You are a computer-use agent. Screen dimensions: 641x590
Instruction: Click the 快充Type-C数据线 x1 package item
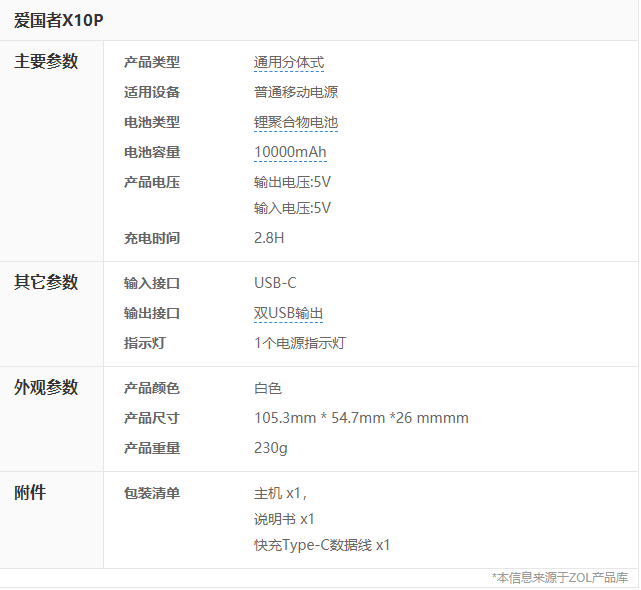[322, 545]
